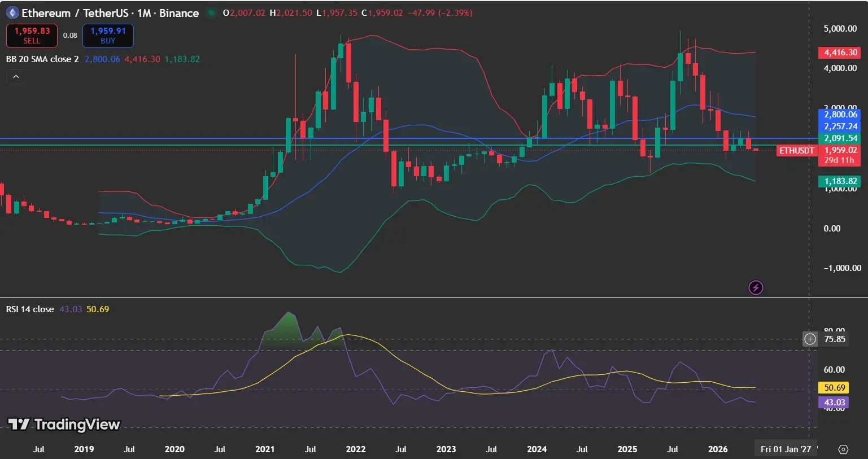Click the Ethereum logo icon
The image size is (868, 459).
12,12
